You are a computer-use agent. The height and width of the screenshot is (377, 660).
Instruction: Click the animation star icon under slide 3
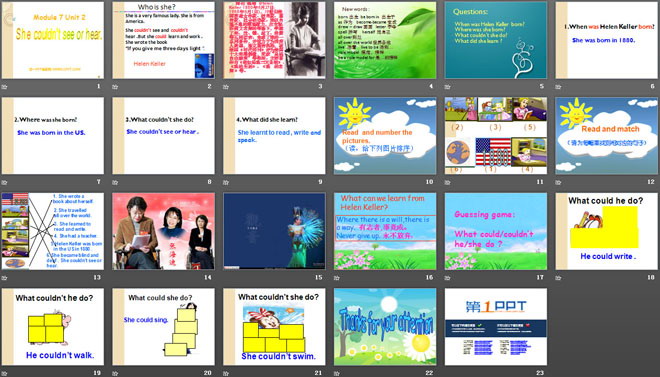226,87
